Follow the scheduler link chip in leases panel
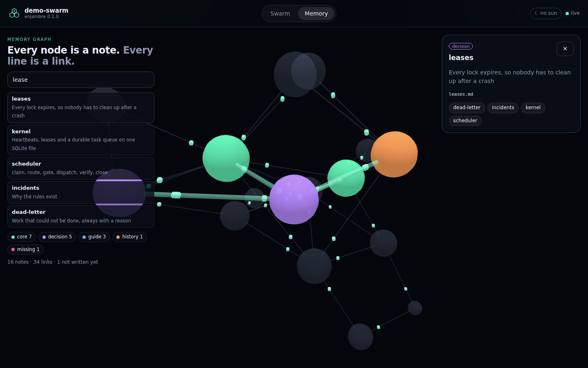The width and height of the screenshot is (588, 368). (x=465, y=121)
